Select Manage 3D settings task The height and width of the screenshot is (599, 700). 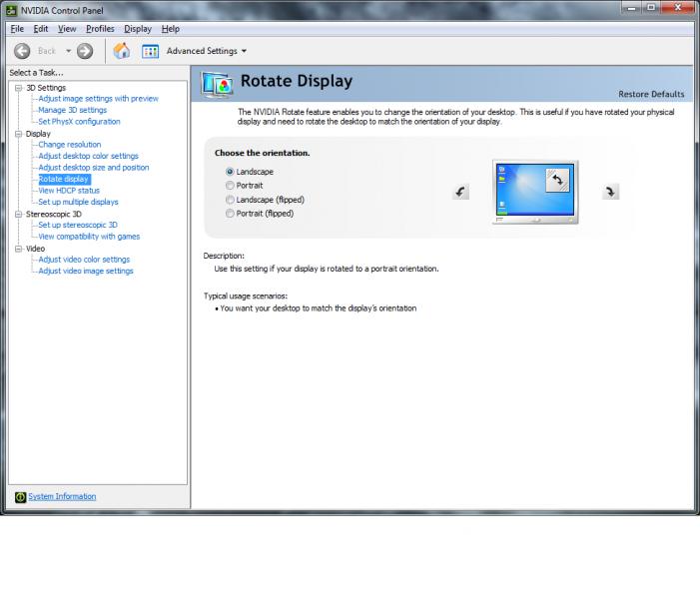click(x=72, y=110)
